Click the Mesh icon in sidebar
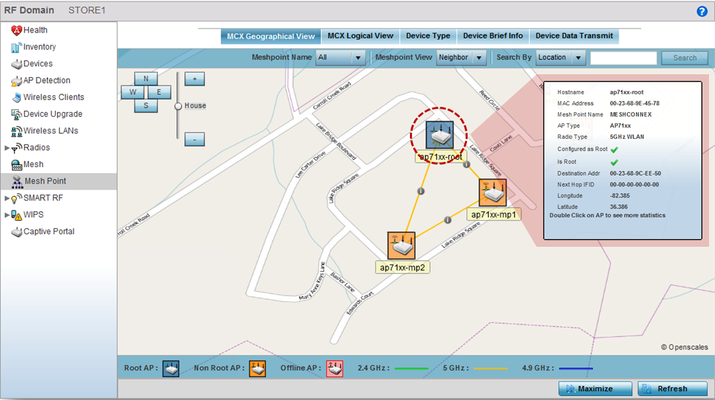The image size is (715, 400). [16, 165]
